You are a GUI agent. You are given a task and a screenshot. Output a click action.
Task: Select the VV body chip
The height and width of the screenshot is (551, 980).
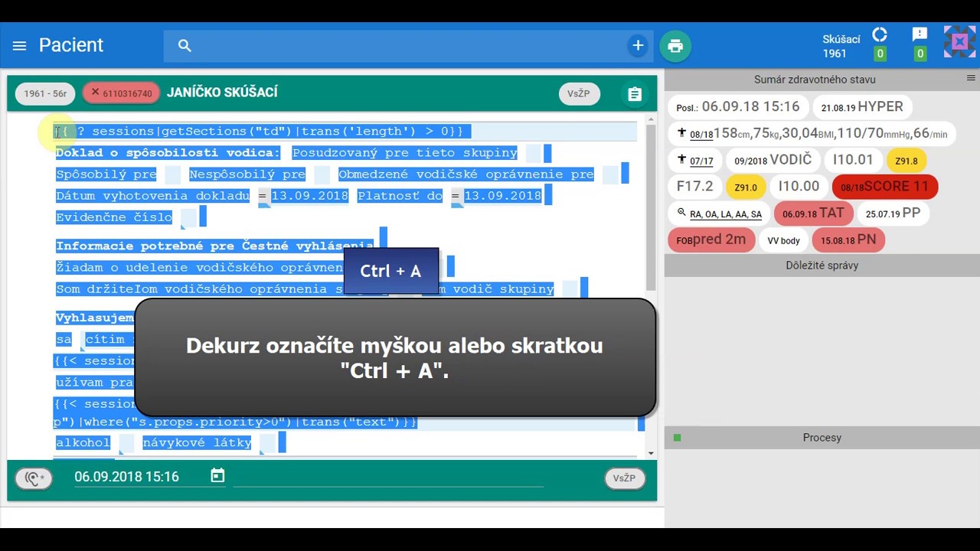coord(783,240)
